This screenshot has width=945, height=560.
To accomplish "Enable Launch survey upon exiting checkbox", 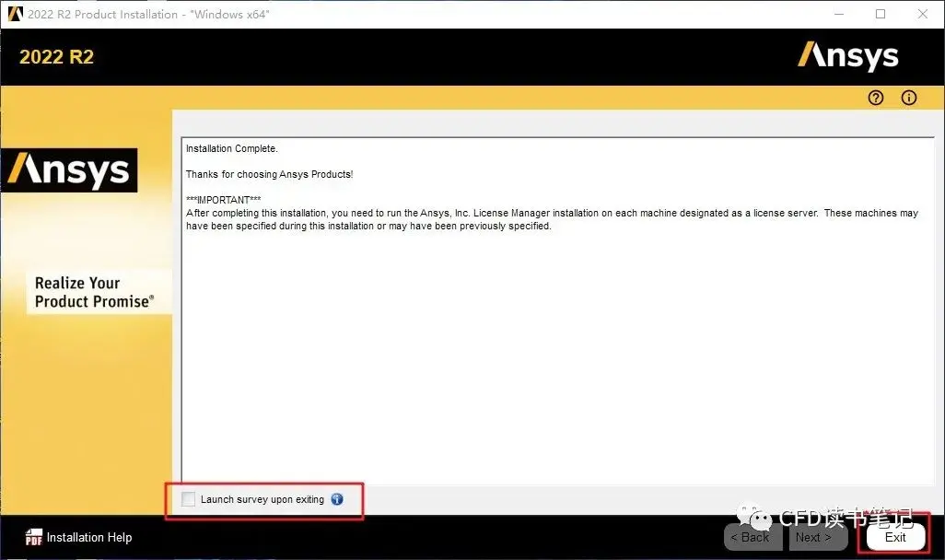I will pos(189,499).
